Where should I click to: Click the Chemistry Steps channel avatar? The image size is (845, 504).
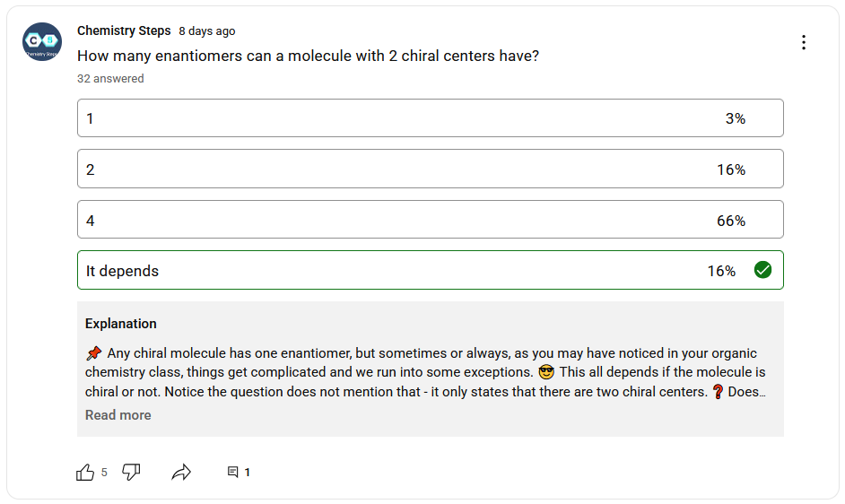[x=42, y=42]
